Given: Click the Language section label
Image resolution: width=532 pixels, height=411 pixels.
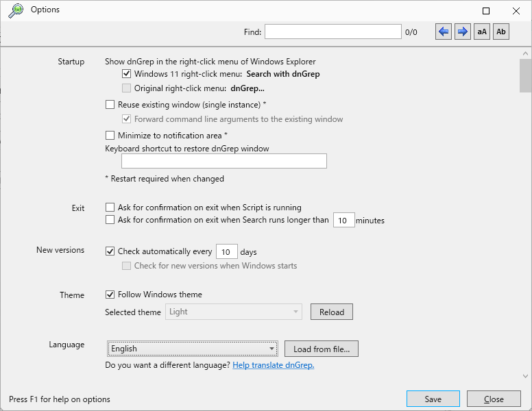Looking at the screenshot, I should [66, 345].
